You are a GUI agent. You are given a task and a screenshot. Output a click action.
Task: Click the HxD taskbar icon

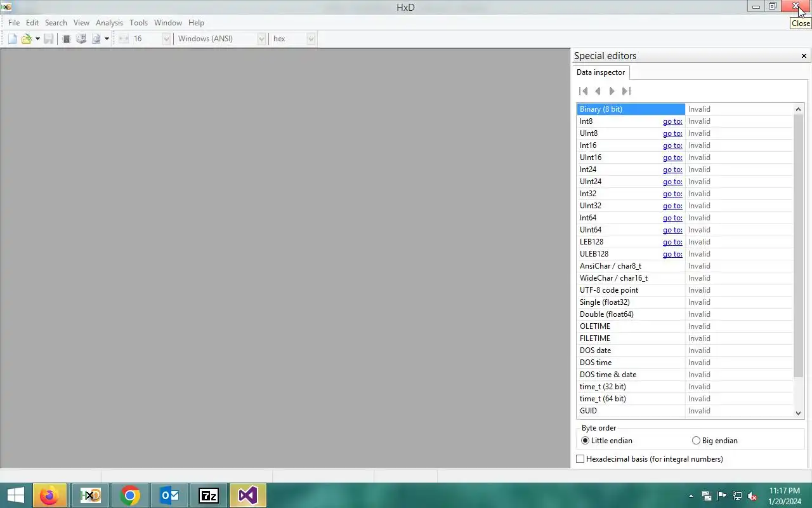point(90,495)
